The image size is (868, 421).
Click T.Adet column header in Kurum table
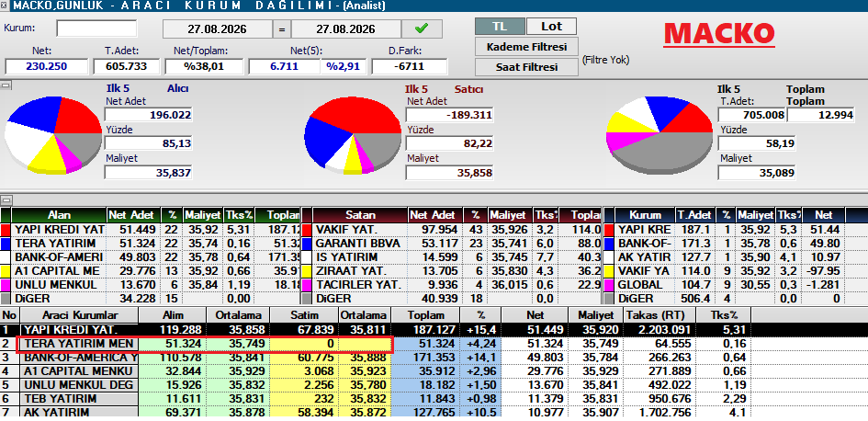696,215
